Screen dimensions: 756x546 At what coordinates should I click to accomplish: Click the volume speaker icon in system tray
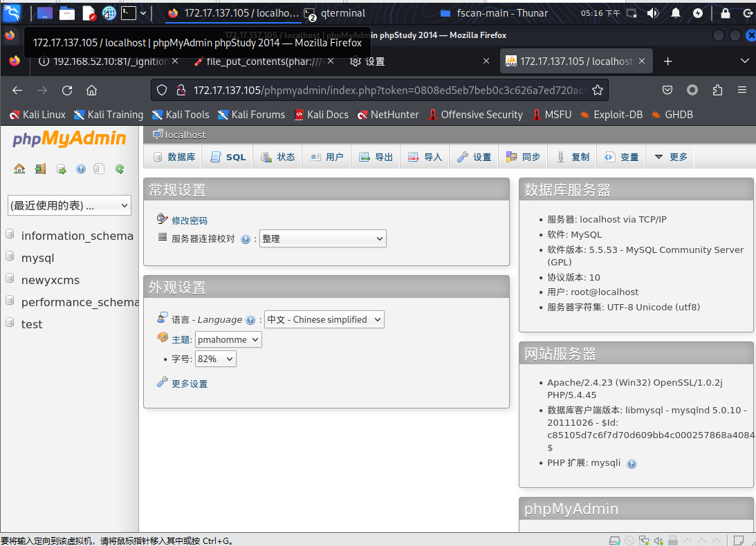pyautogui.click(x=653, y=13)
